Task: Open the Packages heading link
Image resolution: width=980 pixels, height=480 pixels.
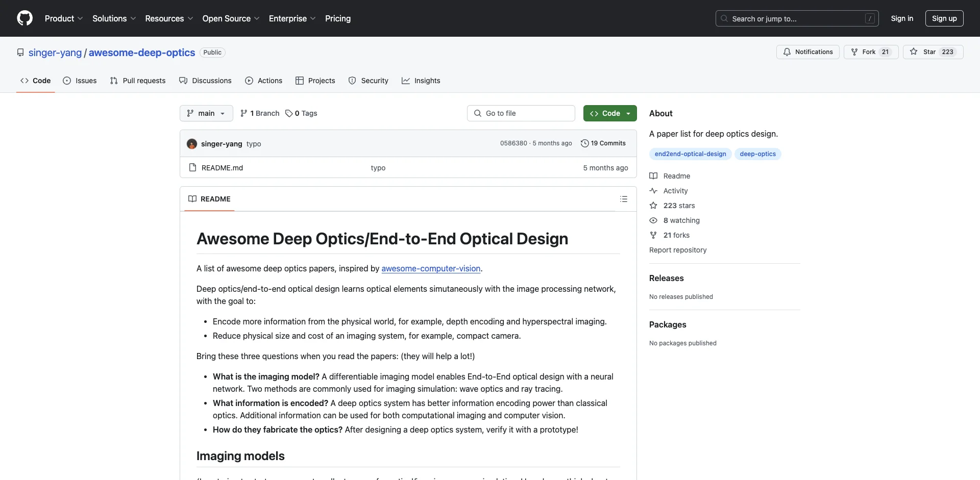Action: point(668,324)
